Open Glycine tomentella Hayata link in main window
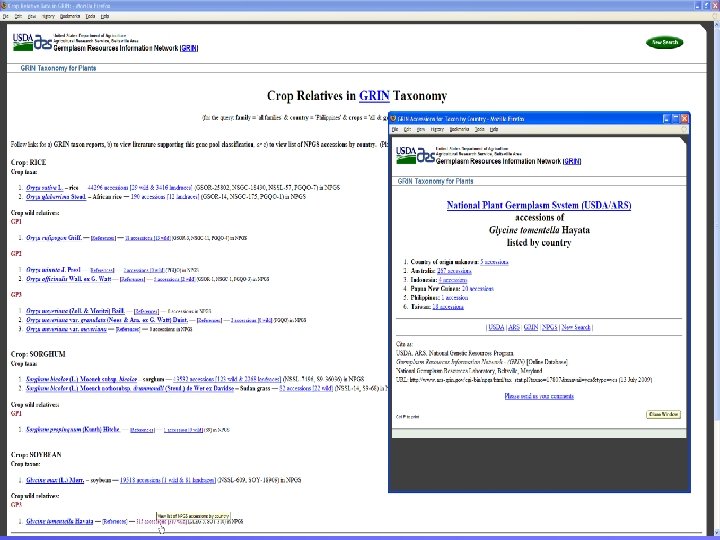This screenshot has width=720, height=540. (60, 521)
